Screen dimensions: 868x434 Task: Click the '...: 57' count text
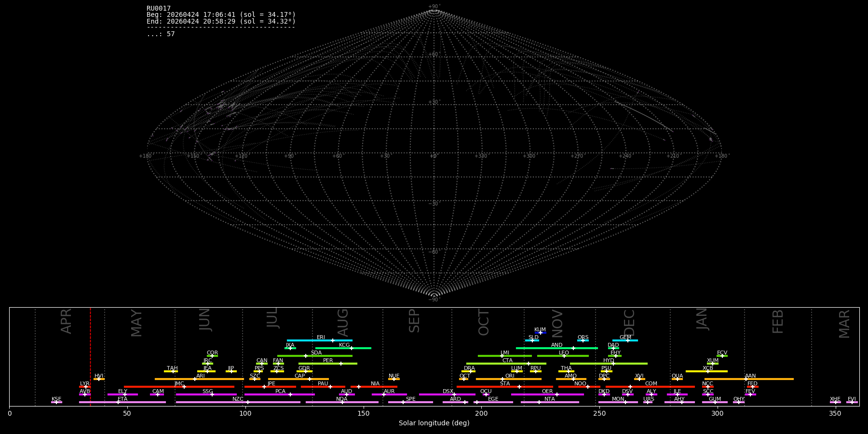coord(161,34)
